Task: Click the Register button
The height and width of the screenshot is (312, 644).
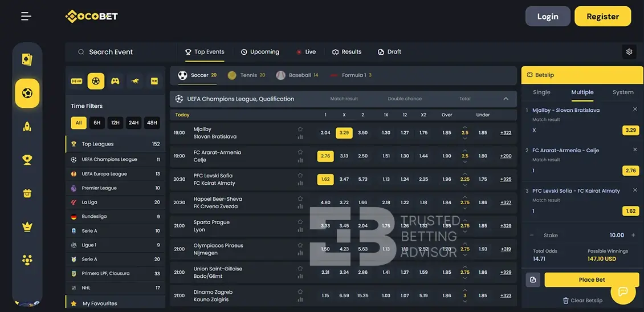Action: pos(602,17)
